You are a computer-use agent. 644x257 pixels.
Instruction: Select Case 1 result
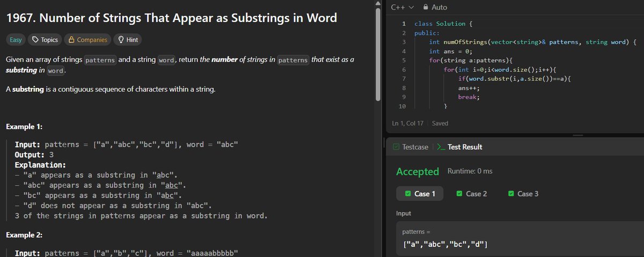click(x=420, y=194)
